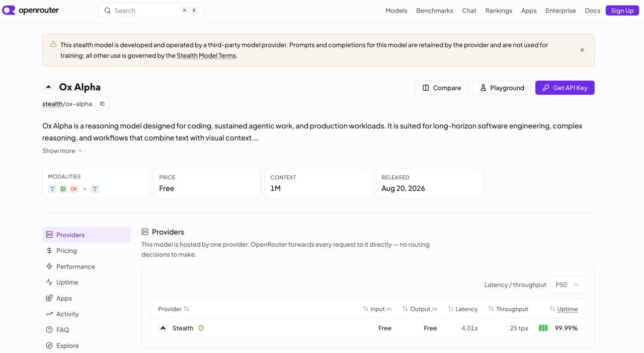Sort the table by Provider
Viewport: 644px width, 353px height.
click(x=174, y=309)
